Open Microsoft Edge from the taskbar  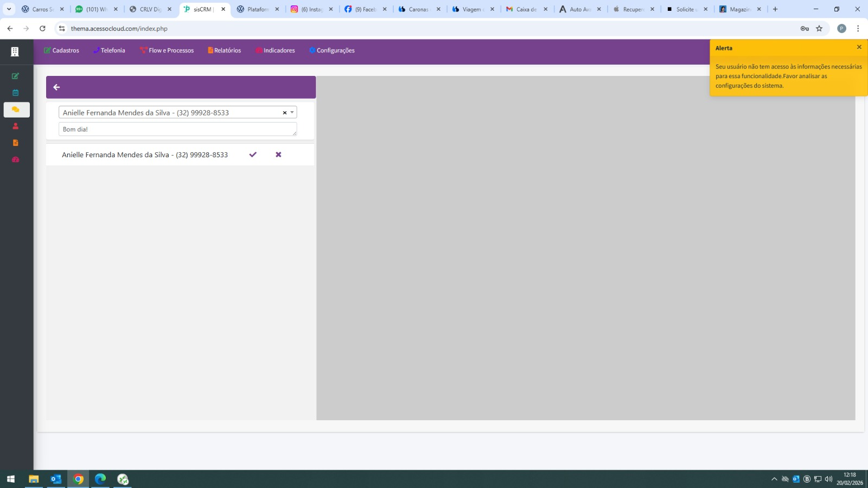tap(100, 479)
